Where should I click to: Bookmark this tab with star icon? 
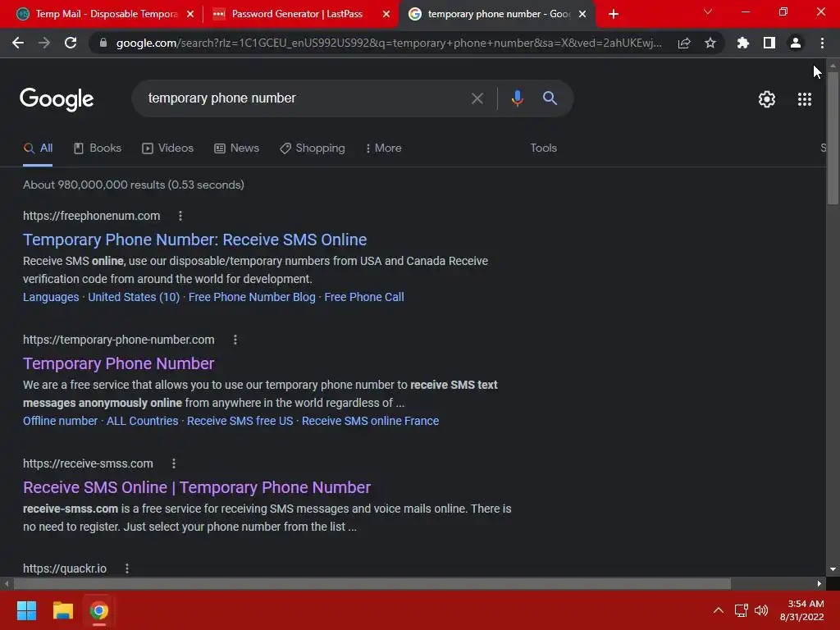coord(710,43)
